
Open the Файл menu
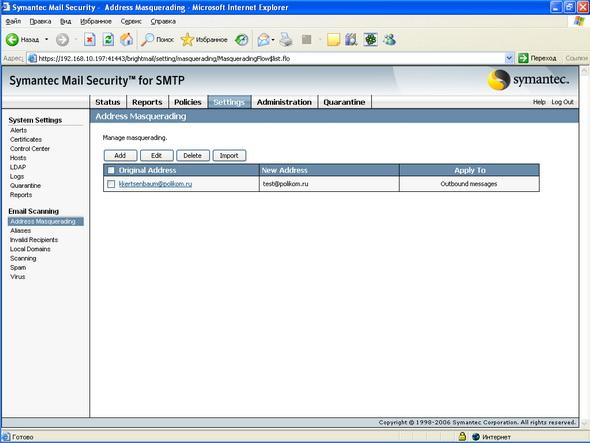click(13, 21)
